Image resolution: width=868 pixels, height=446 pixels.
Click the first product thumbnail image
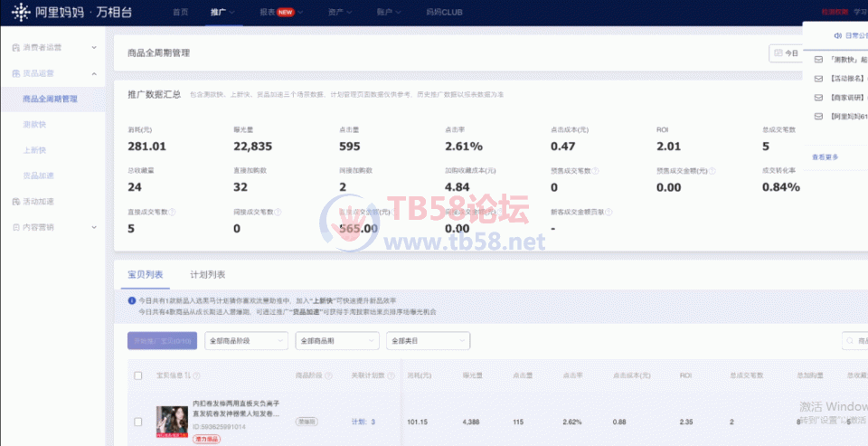pyautogui.click(x=171, y=420)
